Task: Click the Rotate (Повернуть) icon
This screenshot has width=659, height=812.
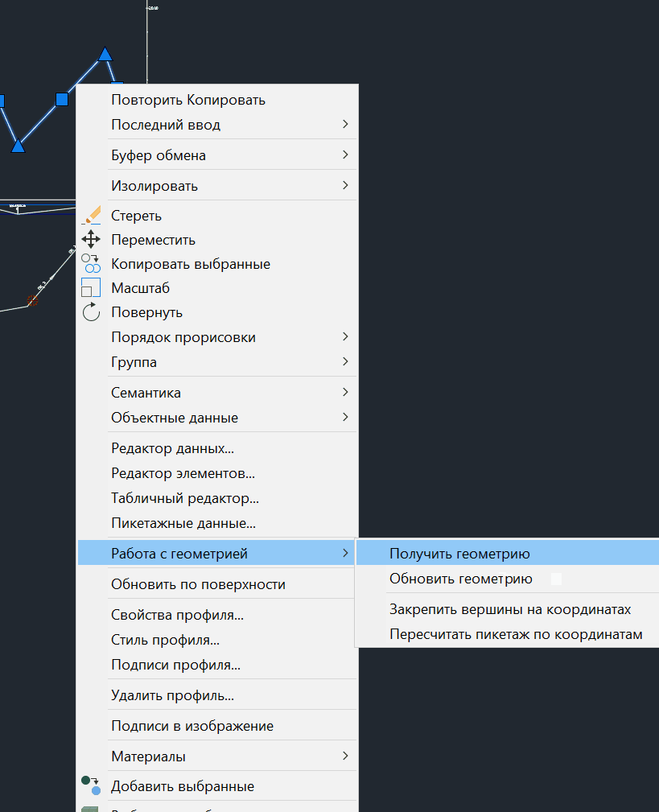Action: (x=92, y=311)
